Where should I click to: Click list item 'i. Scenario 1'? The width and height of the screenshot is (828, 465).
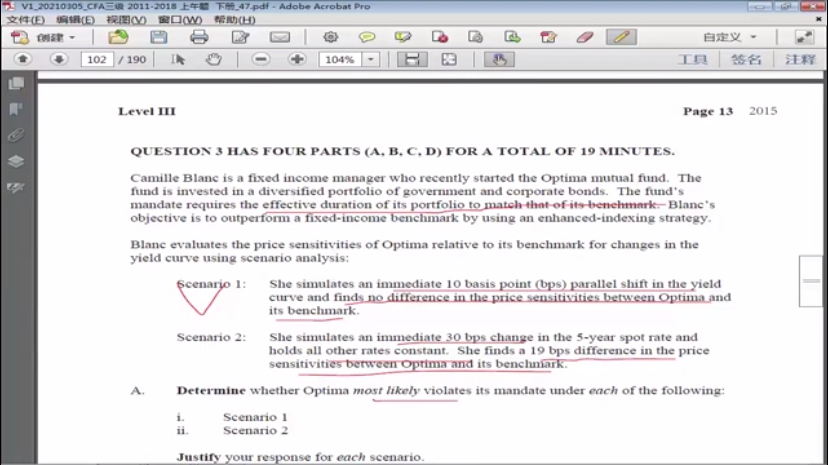tap(232, 417)
